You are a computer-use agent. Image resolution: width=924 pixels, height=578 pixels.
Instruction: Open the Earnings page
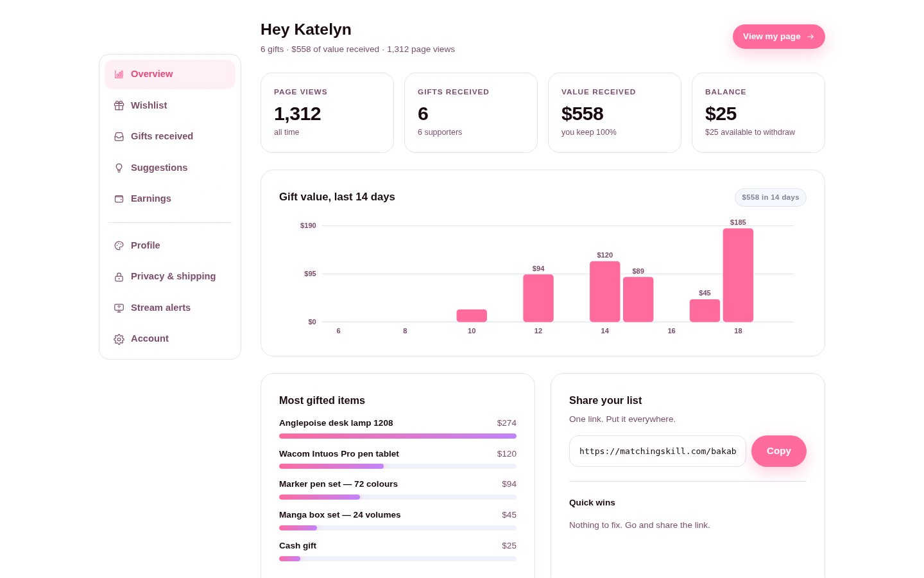pos(170,199)
